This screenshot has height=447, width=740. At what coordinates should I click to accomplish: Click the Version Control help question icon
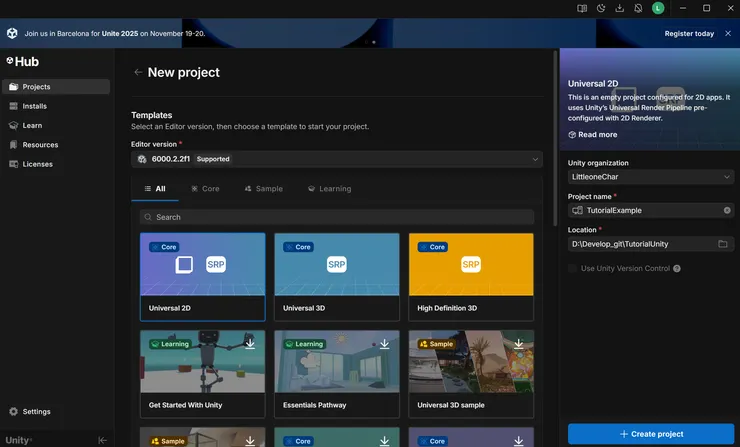677,268
